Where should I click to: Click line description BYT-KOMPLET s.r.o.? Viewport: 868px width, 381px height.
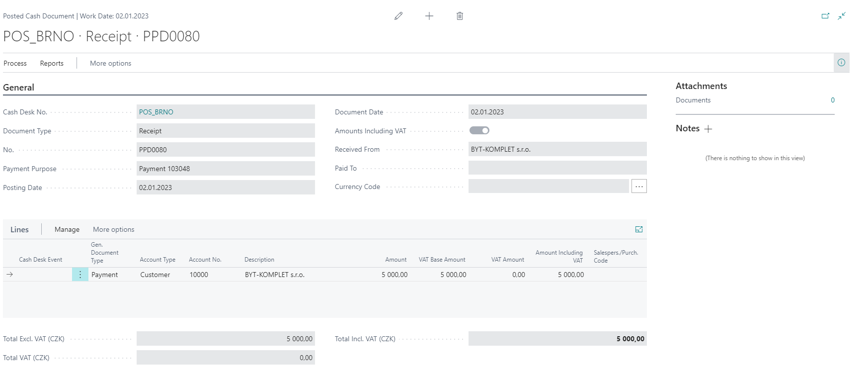coord(275,275)
